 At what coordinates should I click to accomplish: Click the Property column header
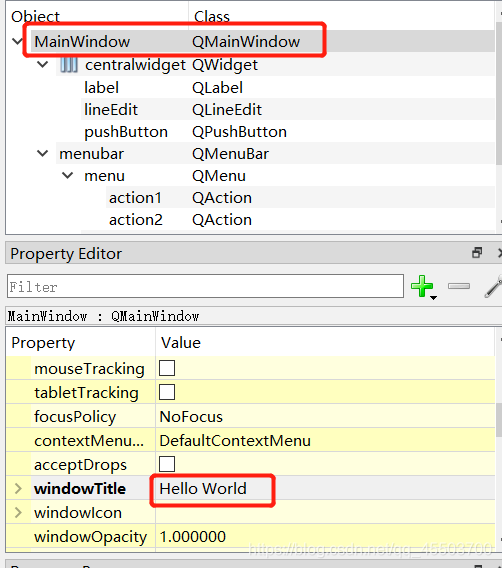(x=43, y=343)
